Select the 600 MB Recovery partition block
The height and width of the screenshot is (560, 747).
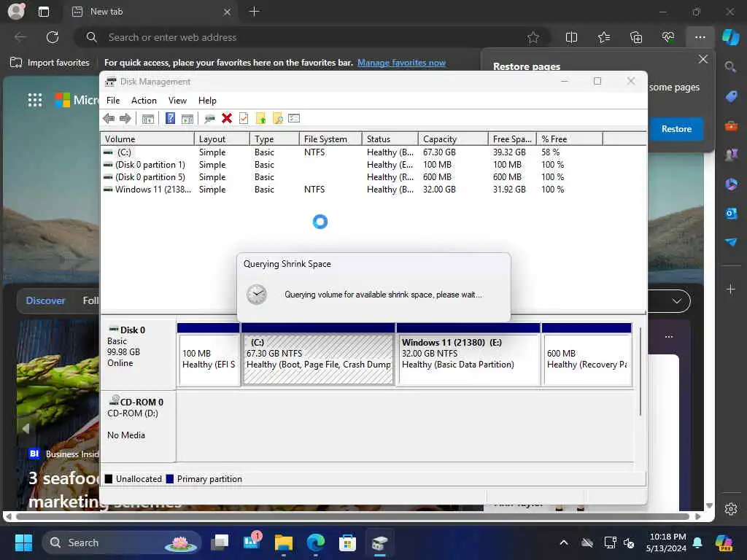[587, 359]
